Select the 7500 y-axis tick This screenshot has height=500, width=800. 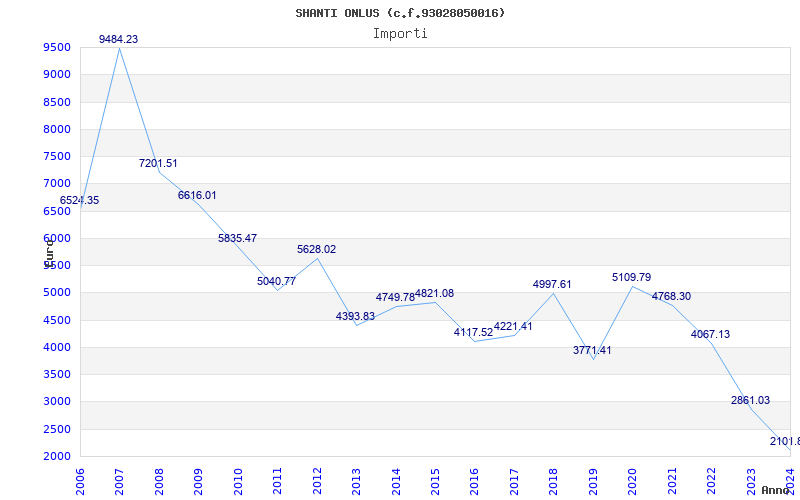tap(57, 156)
